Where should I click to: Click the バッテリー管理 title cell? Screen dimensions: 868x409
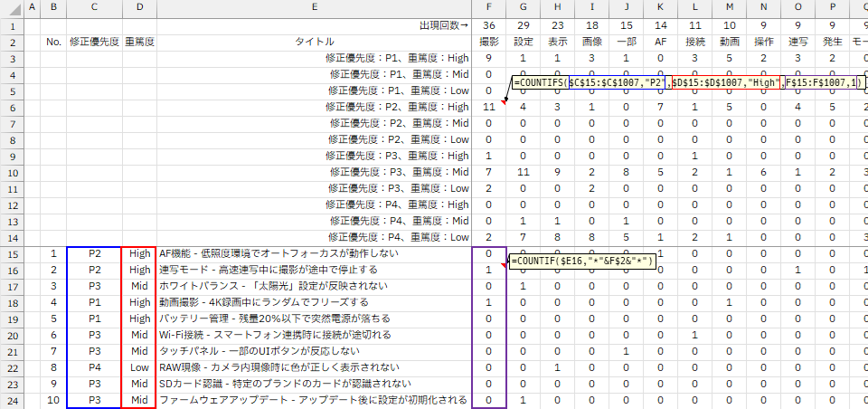click(x=314, y=319)
